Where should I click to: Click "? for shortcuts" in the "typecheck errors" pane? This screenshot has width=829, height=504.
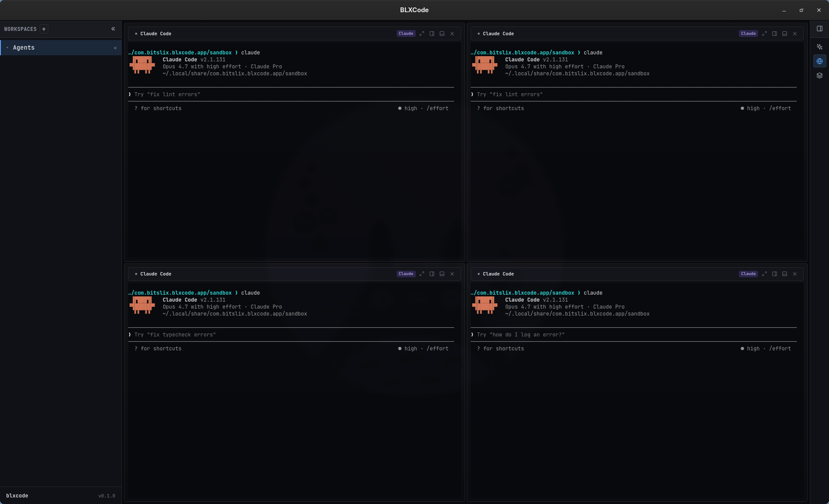[158, 349]
